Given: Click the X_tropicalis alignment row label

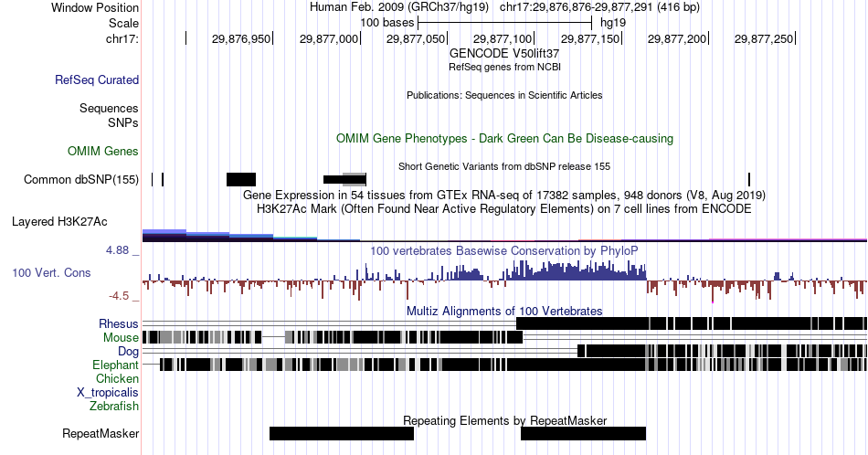Looking at the screenshot, I should pos(108,393).
